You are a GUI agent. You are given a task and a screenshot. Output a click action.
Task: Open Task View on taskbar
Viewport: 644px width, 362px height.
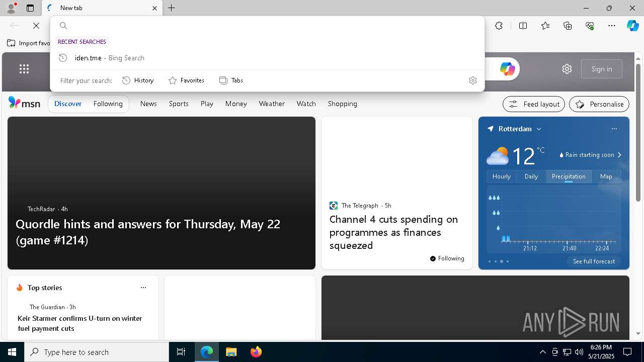coord(181,352)
